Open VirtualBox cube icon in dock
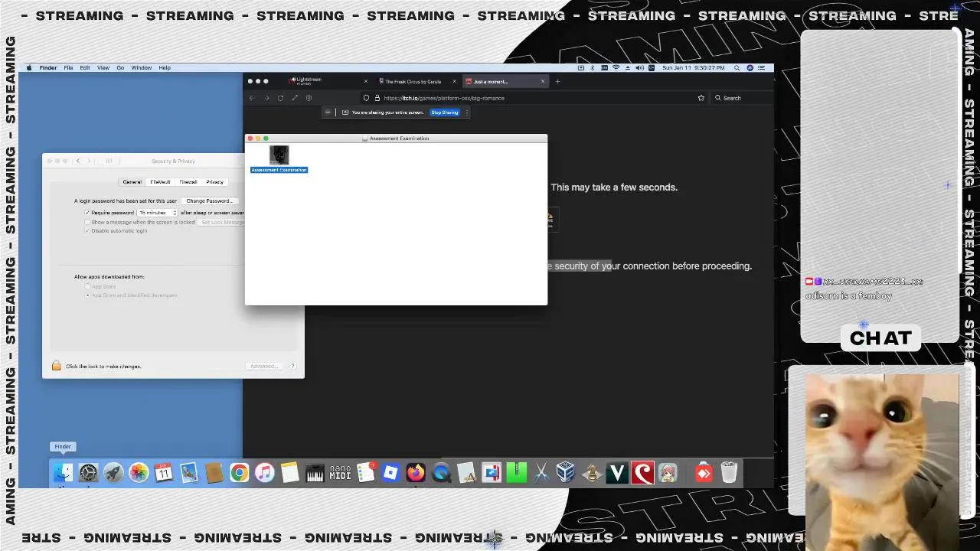This screenshot has width=980, height=551. point(566,473)
